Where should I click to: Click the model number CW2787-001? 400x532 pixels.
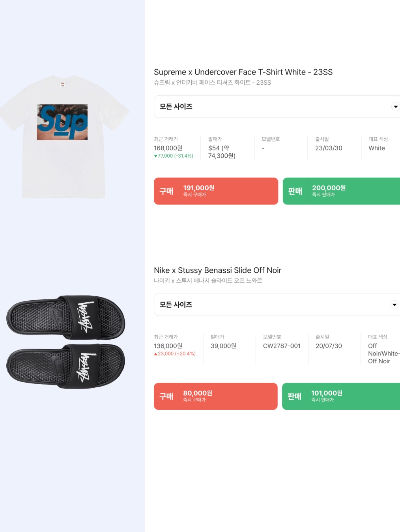[x=282, y=346]
